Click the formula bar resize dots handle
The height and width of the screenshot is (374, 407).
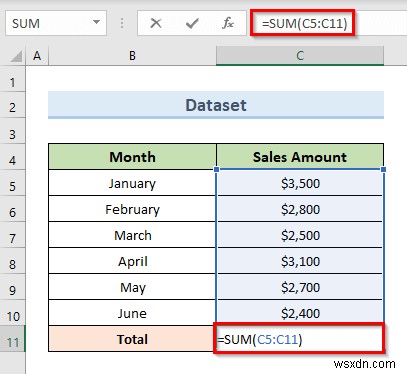pos(122,23)
